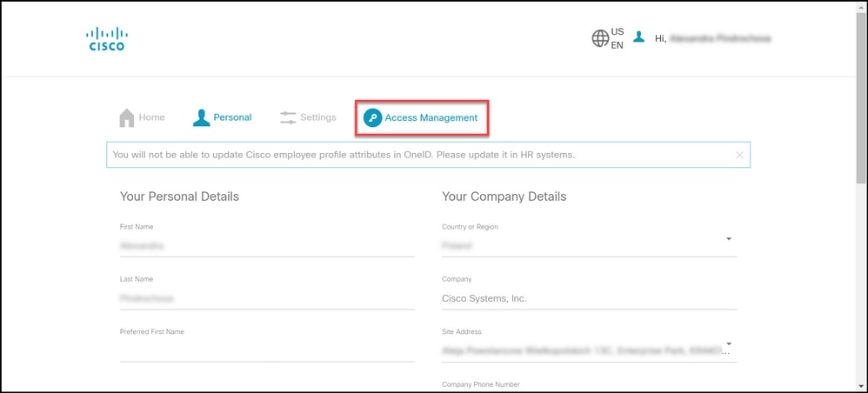
Task: Click the Access Management key icon
Action: pyautogui.click(x=372, y=117)
